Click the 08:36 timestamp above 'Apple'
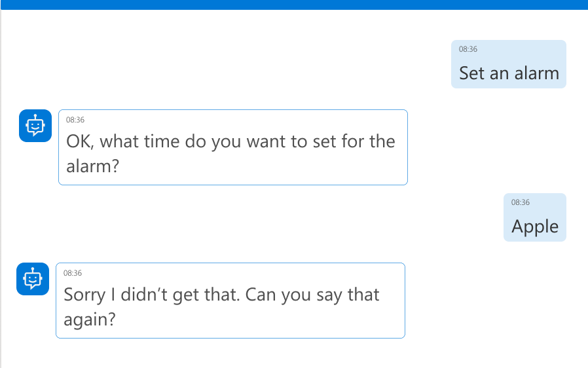The height and width of the screenshot is (368, 588). [520, 202]
